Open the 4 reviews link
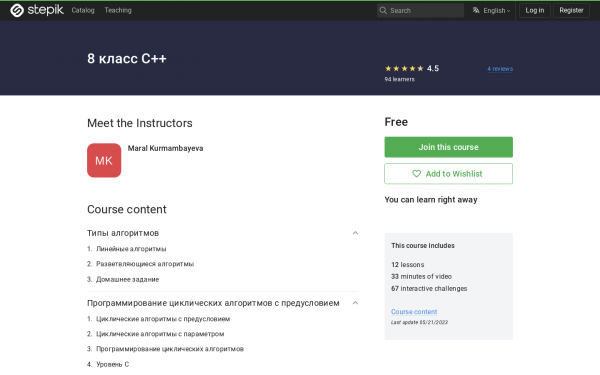The image size is (600, 375). pyautogui.click(x=500, y=69)
